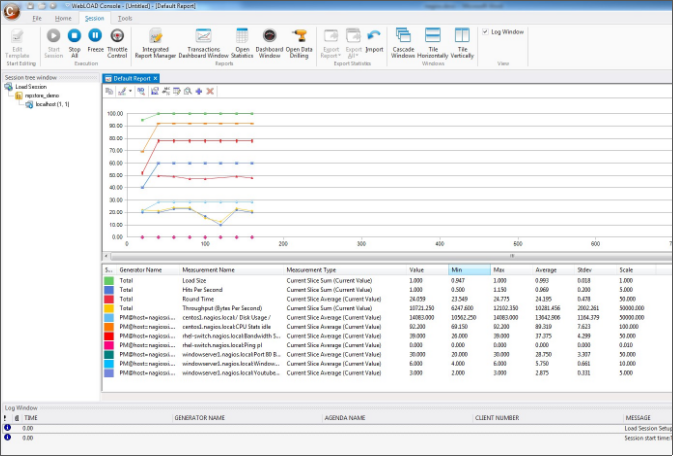
Task: Click the chart type icon in report toolbar
Action: click(x=122, y=91)
